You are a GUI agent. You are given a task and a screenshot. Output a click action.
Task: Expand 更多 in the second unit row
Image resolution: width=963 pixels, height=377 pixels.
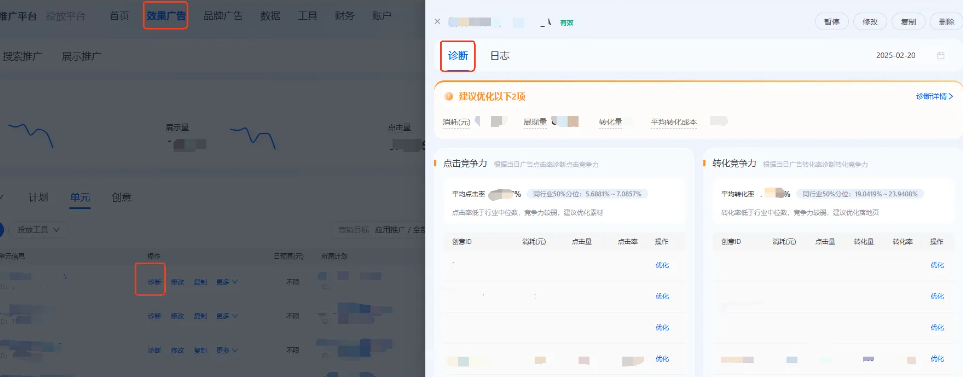pos(227,316)
